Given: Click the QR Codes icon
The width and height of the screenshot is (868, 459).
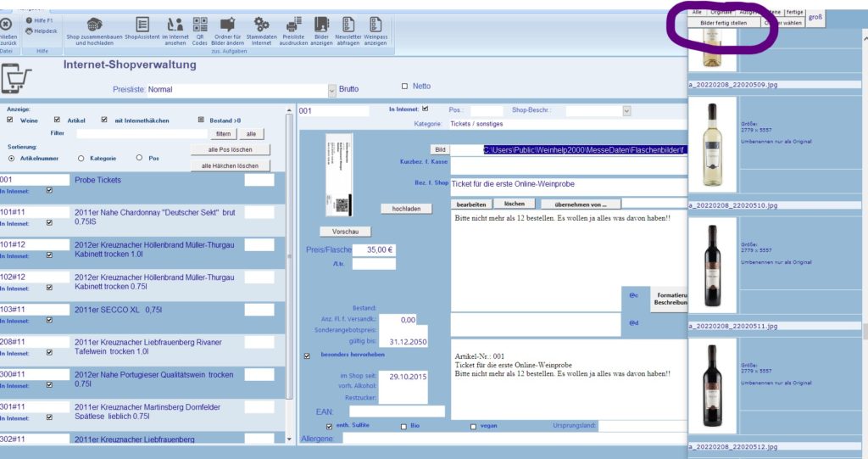Looking at the screenshot, I should click(x=200, y=25).
